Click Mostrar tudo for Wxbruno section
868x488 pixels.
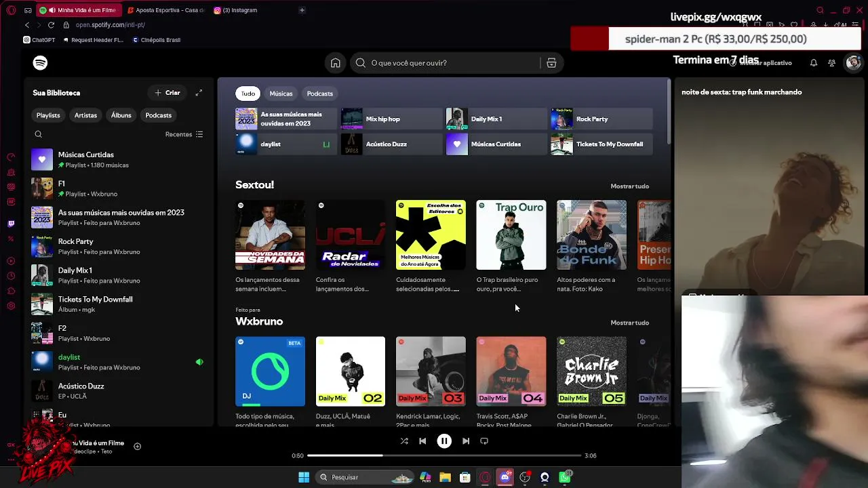point(629,323)
